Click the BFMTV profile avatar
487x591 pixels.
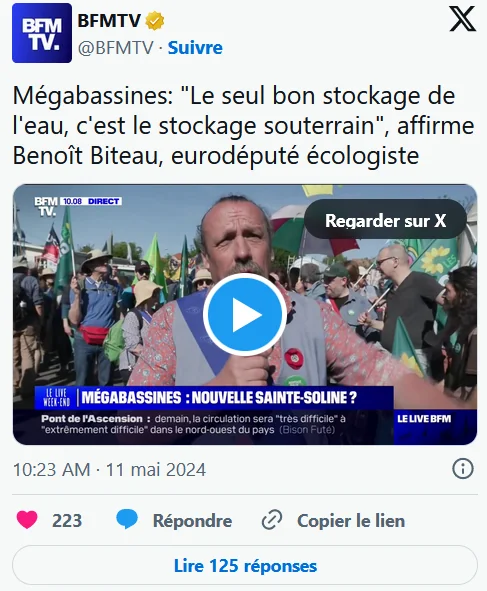42,33
